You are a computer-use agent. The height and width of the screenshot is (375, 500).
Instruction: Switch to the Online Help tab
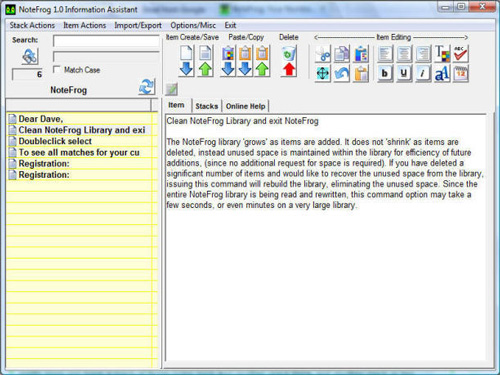click(246, 106)
